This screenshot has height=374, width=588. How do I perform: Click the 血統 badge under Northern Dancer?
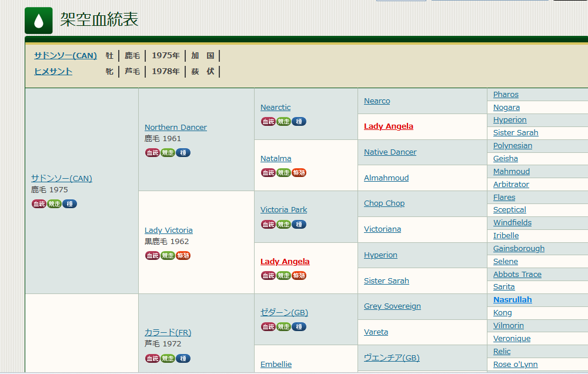(152, 153)
